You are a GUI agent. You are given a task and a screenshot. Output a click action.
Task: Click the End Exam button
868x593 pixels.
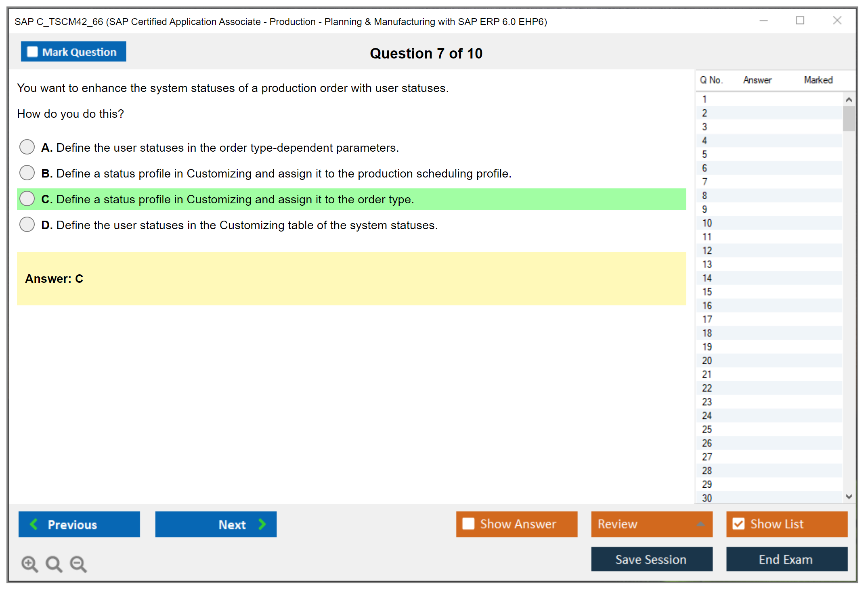(x=786, y=559)
